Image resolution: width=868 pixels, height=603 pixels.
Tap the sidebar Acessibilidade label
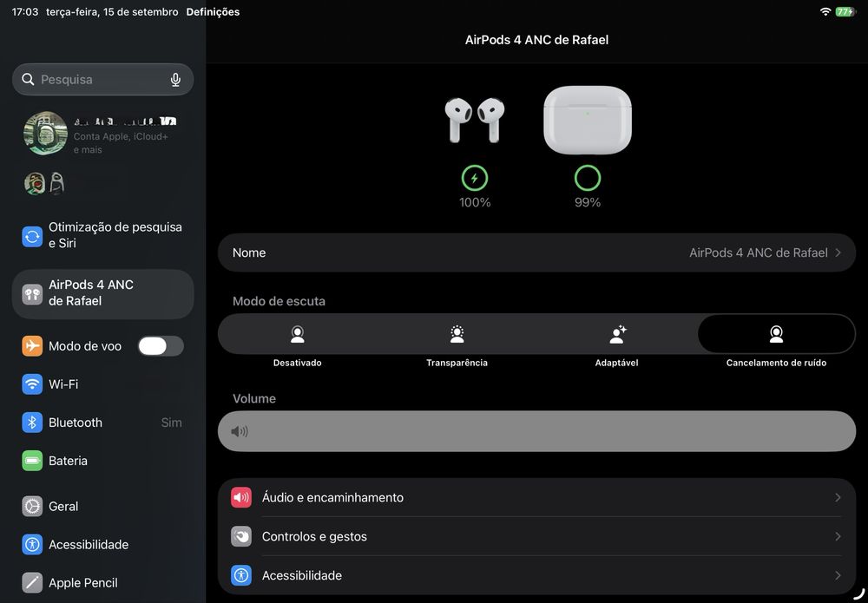click(89, 544)
